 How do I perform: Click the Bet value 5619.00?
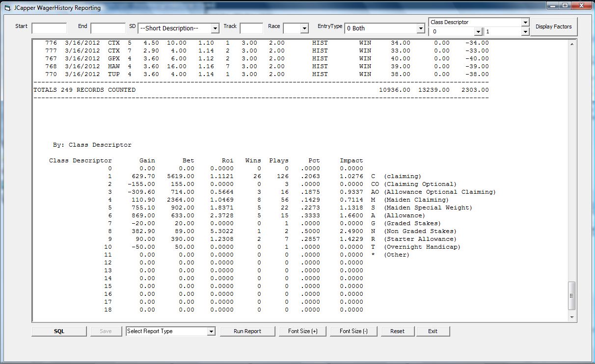tap(181, 177)
